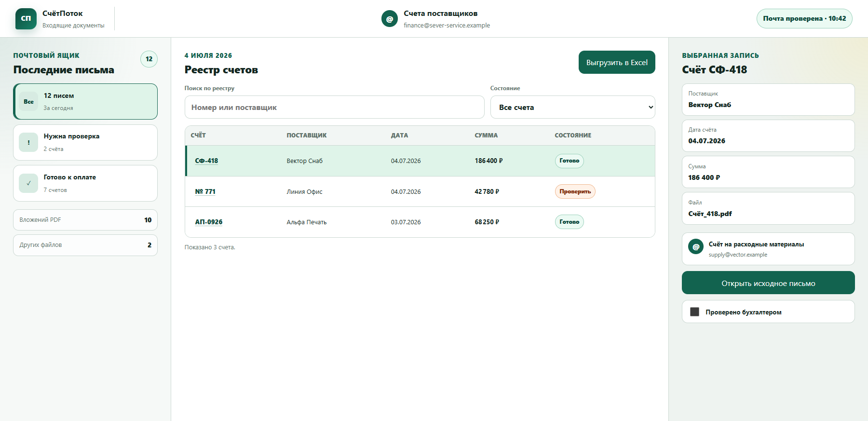
Task: Select the 'Нужна проверка' filter
Action: pos(85,142)
